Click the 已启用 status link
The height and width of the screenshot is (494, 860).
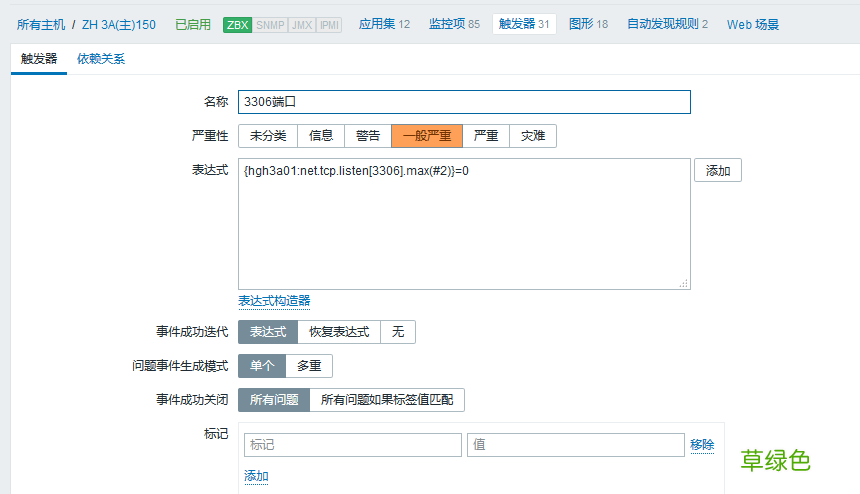pos(193,25)
